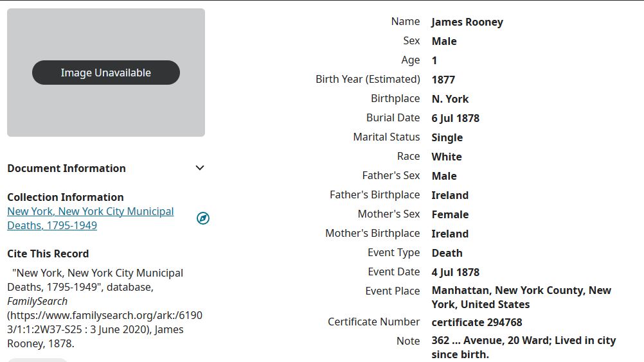Click the estimated birth year 1877

click(443, 80)
